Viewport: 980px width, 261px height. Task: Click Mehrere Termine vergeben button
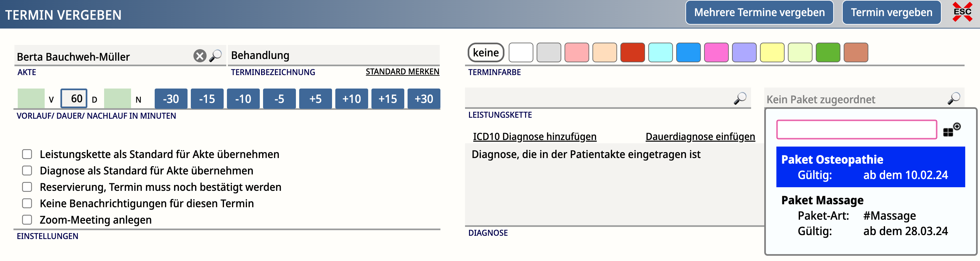tap(759, 12)
